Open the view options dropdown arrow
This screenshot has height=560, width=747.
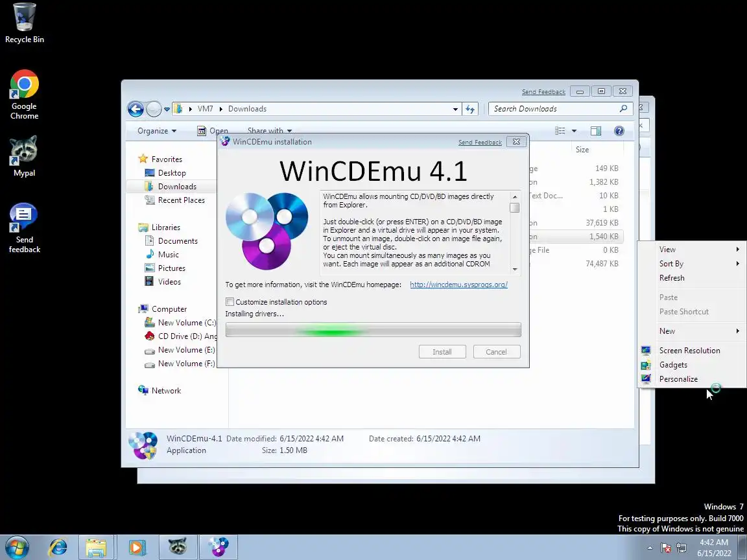tap(574, 131)
